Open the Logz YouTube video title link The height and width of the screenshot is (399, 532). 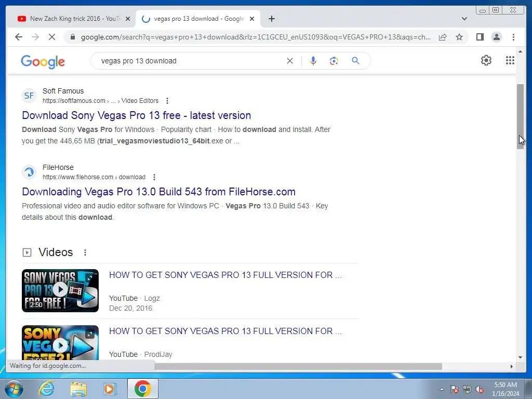[x=225, y=275]
